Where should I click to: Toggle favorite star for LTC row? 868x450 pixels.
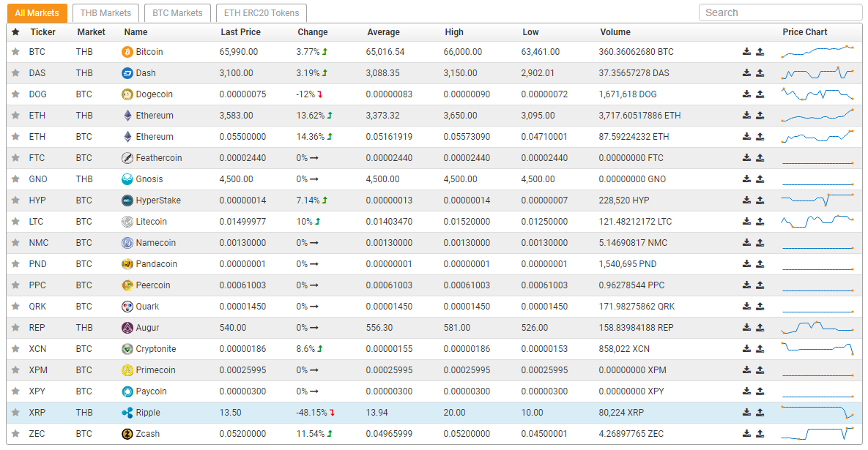(15, 222)
